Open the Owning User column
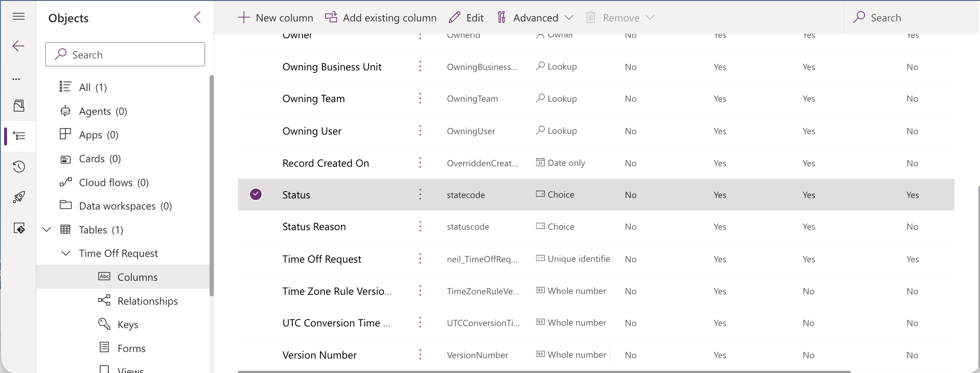 (312, 131)
